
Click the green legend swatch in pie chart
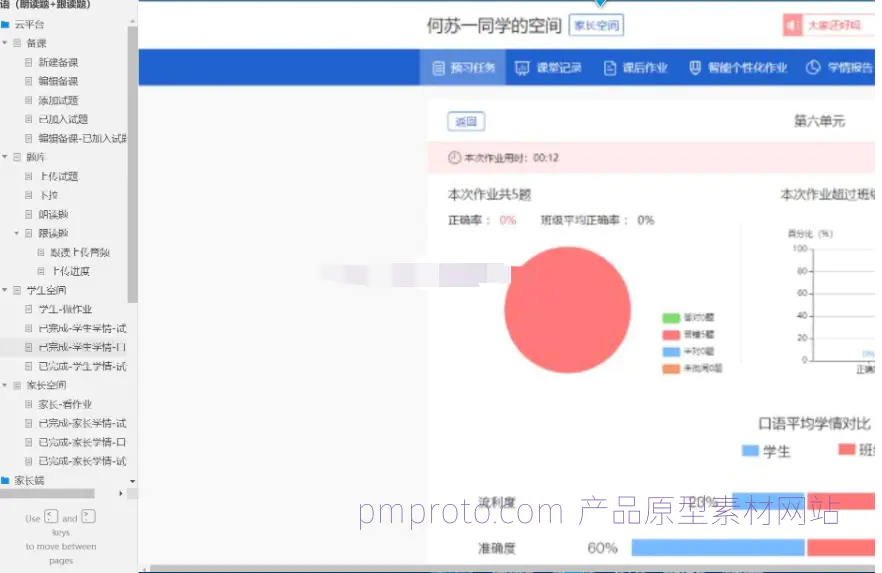coord(671,318)
